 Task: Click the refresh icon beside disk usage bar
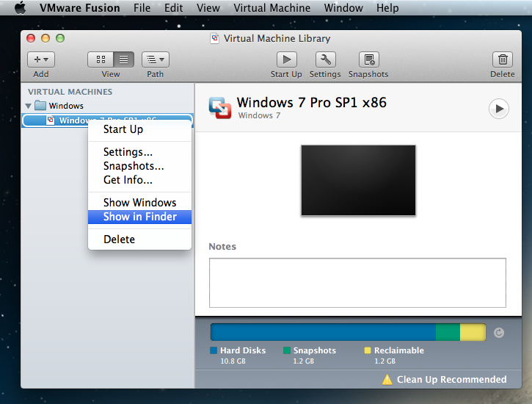499,333
